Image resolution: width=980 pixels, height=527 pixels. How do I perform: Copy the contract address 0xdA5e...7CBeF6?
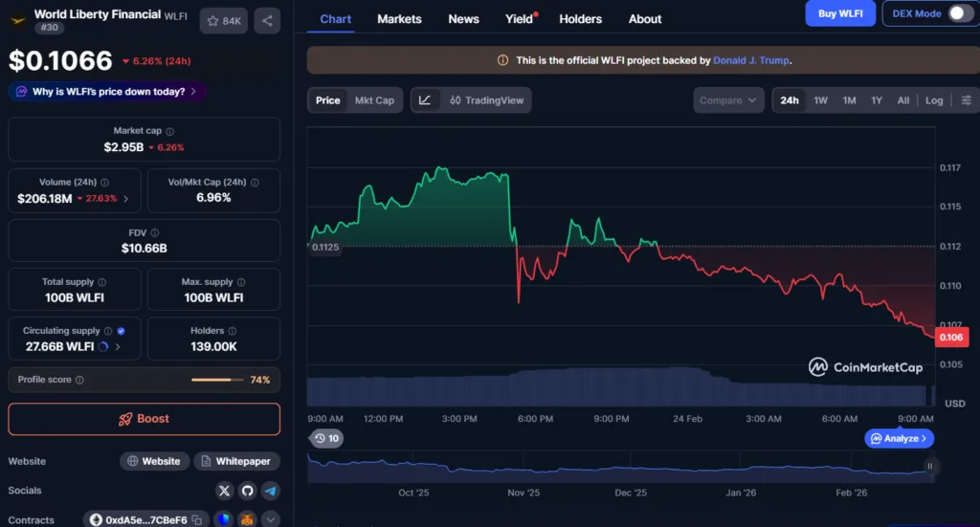(197, 520)
